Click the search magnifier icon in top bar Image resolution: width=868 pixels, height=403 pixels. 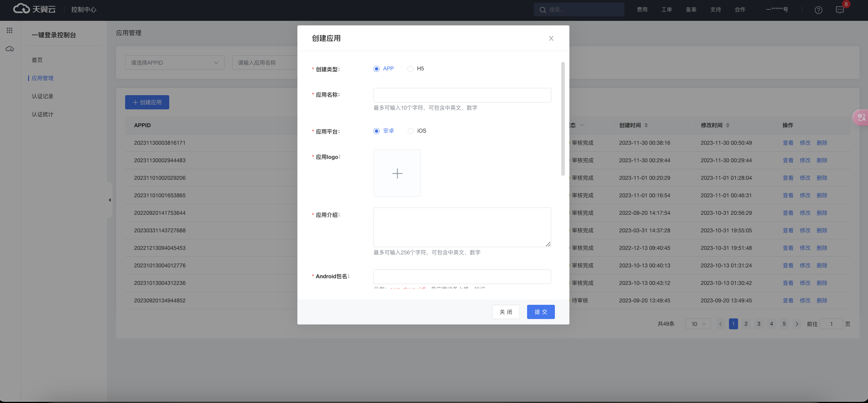[542, 10]
